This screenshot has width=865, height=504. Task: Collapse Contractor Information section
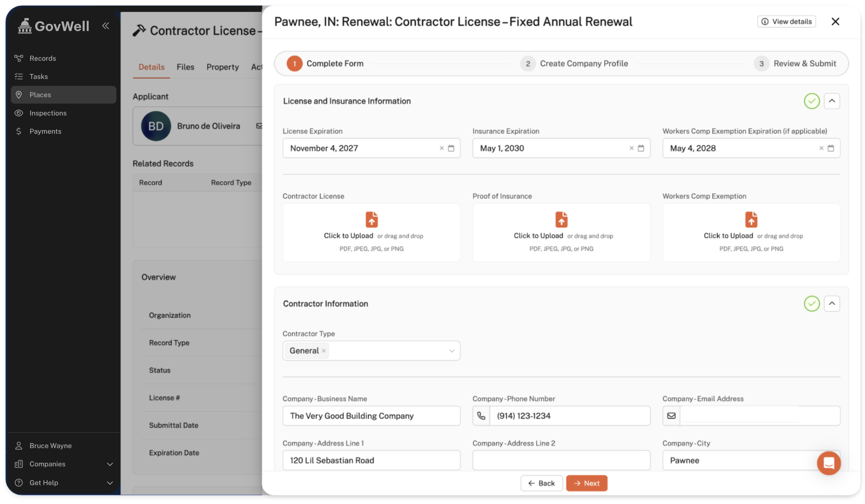(832, 304)
